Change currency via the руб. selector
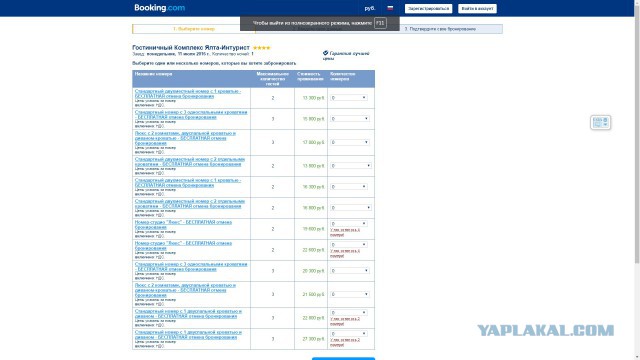The height and width of the screenshot is (360, 640). point(370,8)
